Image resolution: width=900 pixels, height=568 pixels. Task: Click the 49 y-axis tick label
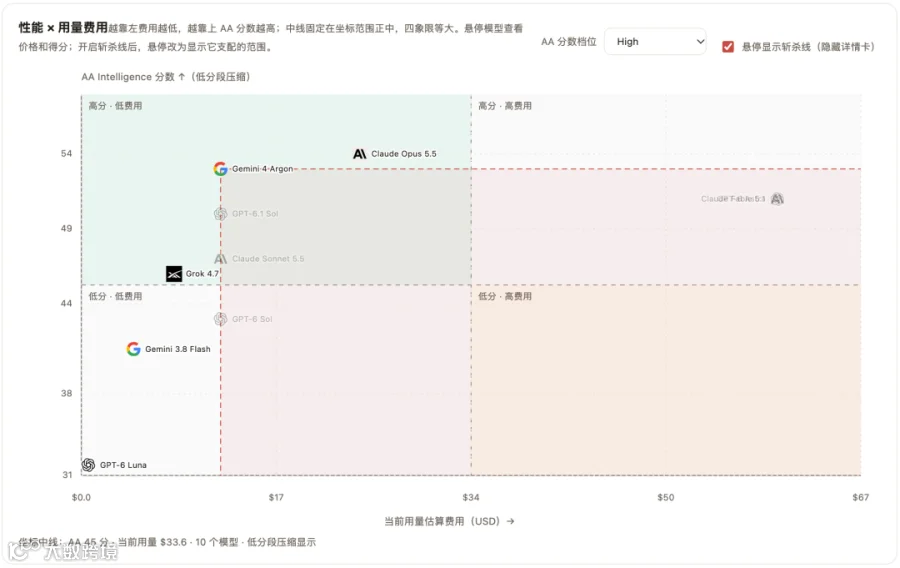pos(67,228)
